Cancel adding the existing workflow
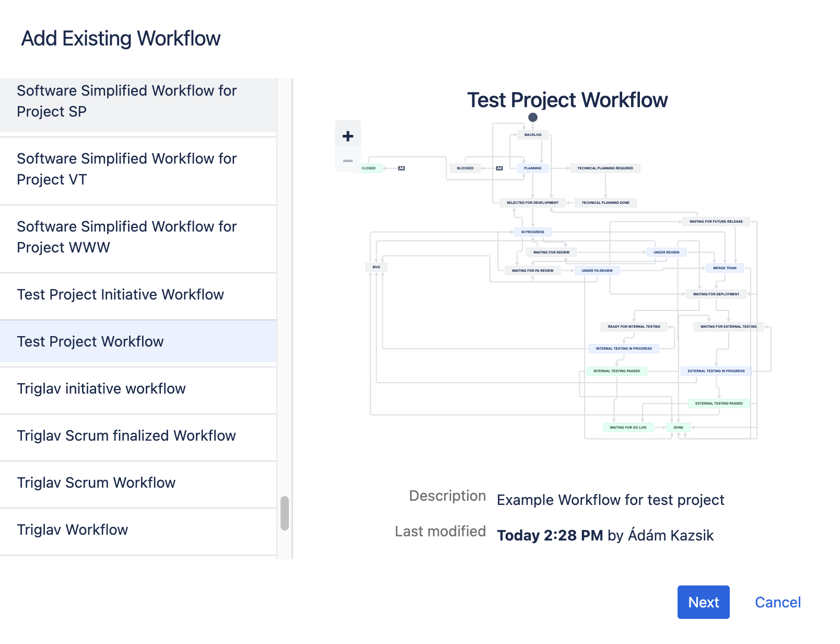The image size is (840, 644). coord(778,602)
